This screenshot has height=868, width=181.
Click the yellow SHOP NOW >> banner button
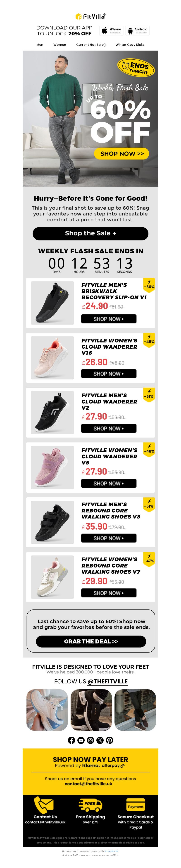click(x=121, y=154)
